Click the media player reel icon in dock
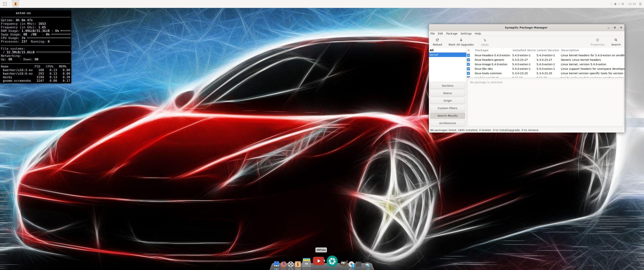 pyautogui.click(x=291, y=264)
